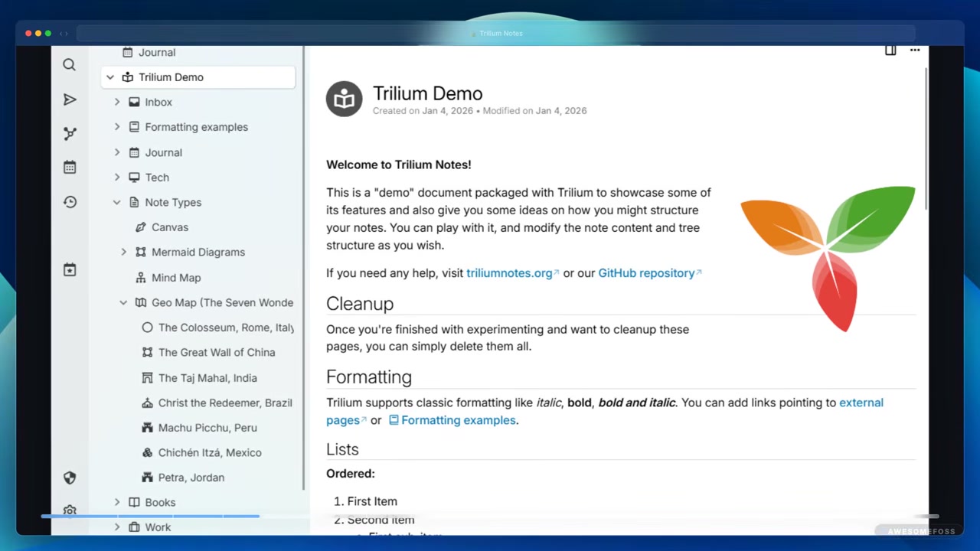Screen dimensions: 980x551
Task: Click the Books note icon in tree
Action: (x=134, y=502)
